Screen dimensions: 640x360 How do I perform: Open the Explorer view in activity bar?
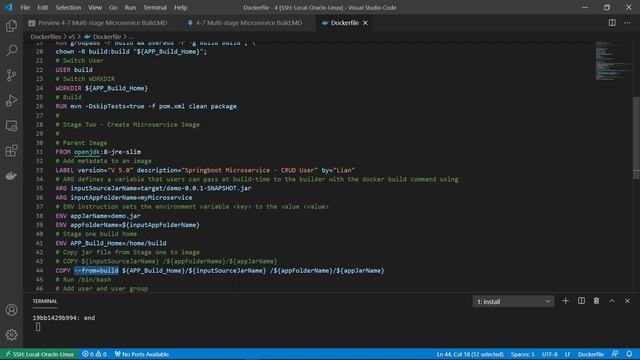[11, 26]
